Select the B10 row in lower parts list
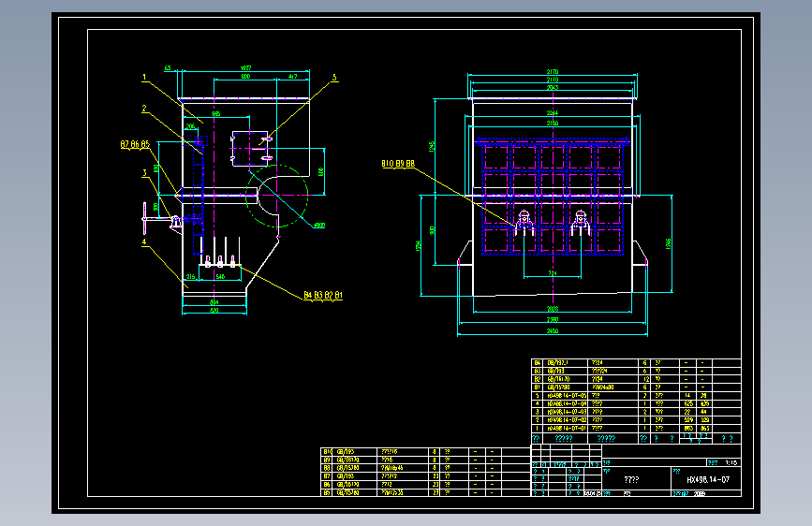 point(426,451)
